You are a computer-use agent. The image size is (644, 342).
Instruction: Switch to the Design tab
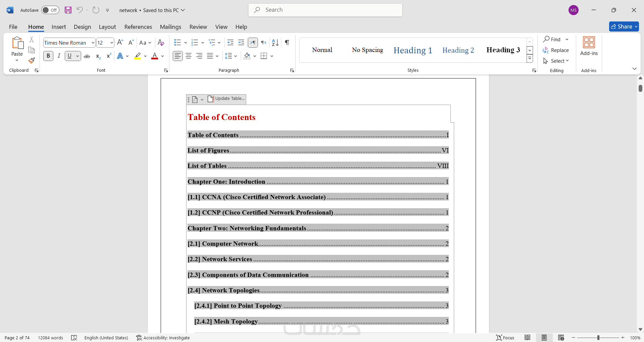pos(82,27)
